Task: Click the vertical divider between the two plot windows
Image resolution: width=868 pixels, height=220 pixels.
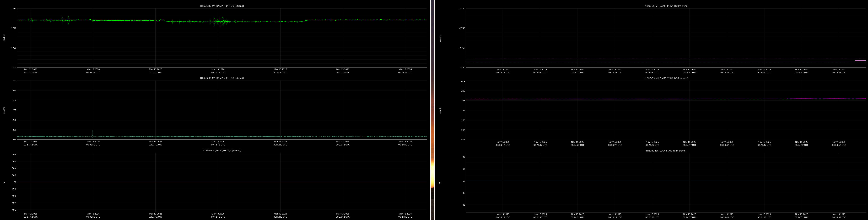Action: tap(432, 110)
